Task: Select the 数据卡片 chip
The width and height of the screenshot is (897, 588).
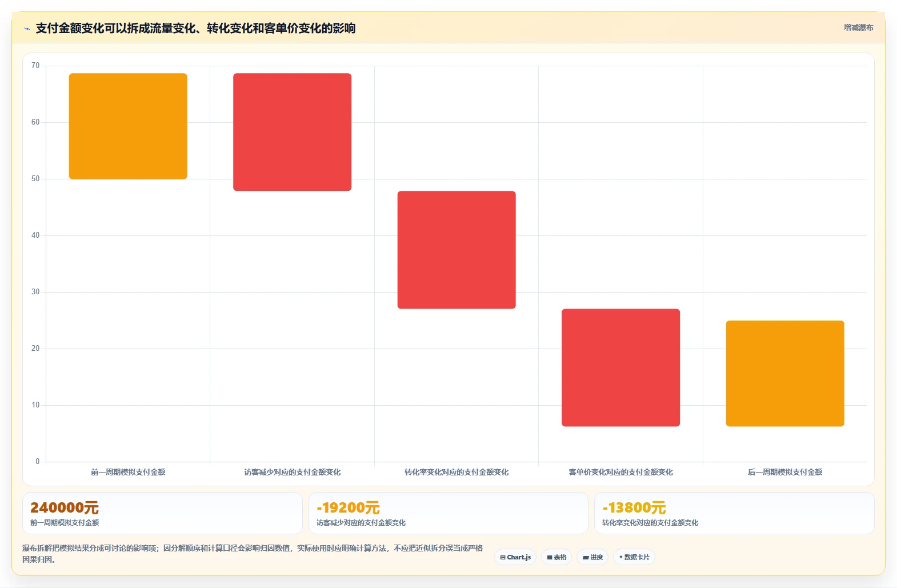Action: [634, 557]
